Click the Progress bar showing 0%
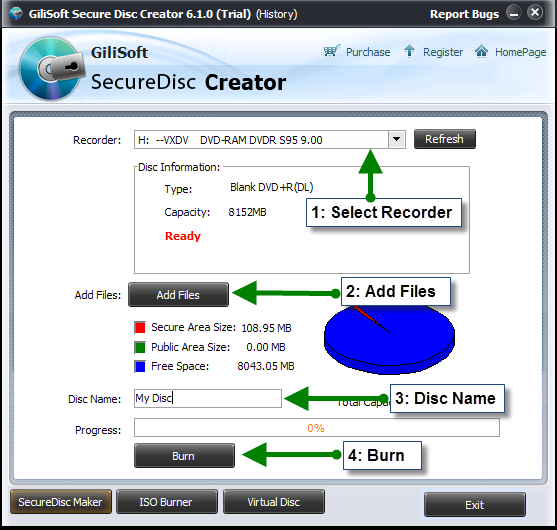Viewport: 557px width, 530px height. pyautogui.click(x=317, y=428)
